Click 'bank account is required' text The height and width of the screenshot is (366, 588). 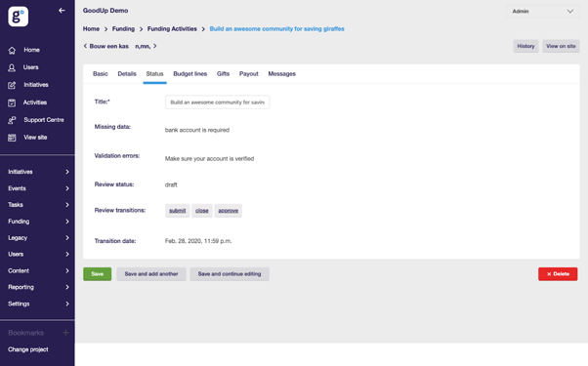click(197, 130)
